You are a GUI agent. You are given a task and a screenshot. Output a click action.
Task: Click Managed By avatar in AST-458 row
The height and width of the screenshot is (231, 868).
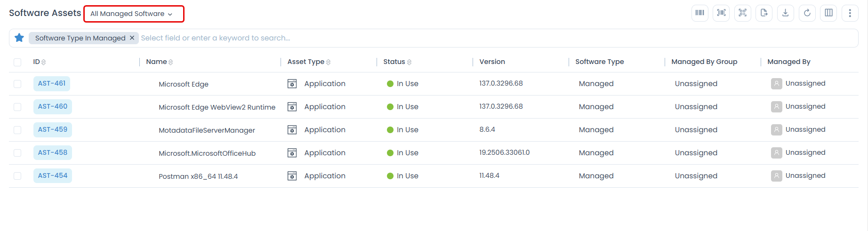click(x=776, y=153)
